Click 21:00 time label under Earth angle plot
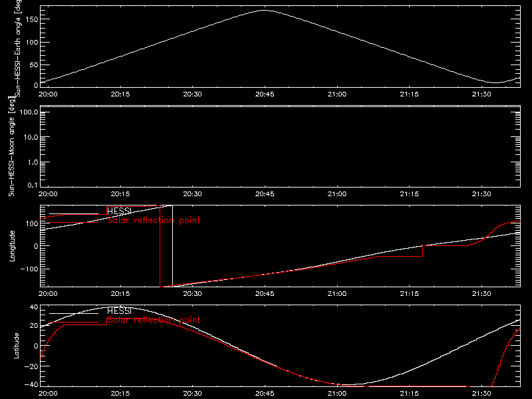532x399 pixels. (x=337, y=94)
